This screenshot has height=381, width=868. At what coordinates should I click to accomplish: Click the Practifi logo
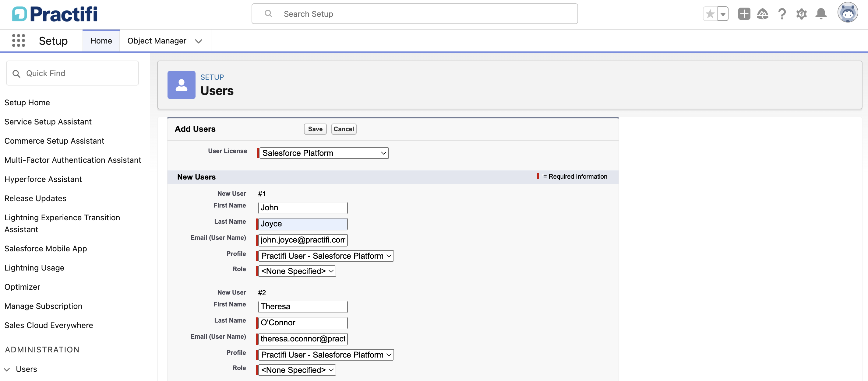[x=55, y=14]
